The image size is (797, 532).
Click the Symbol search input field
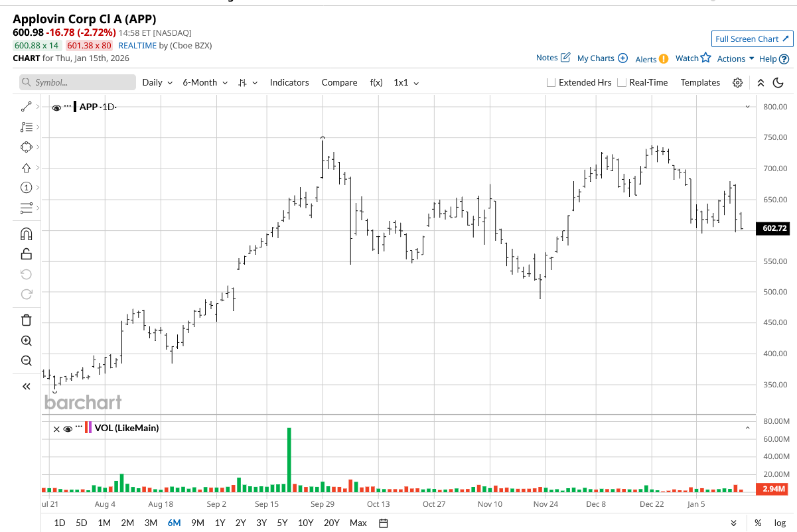tap(78, 83)
